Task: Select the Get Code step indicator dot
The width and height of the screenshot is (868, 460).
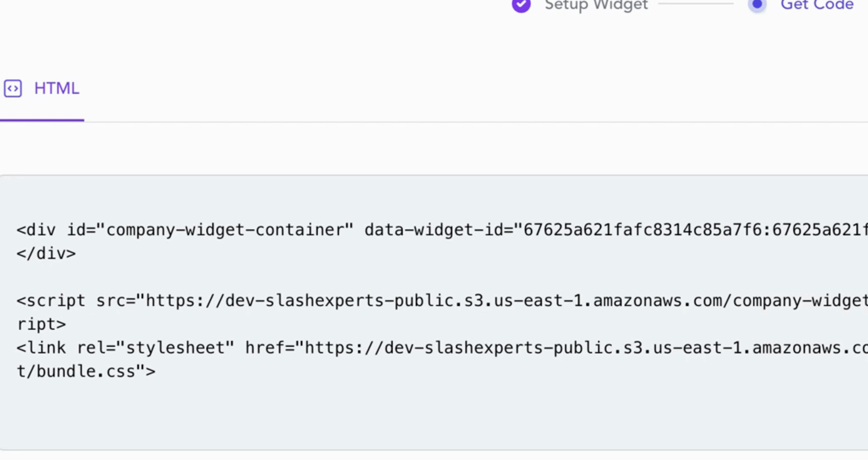Action: [x=757, y=5]
